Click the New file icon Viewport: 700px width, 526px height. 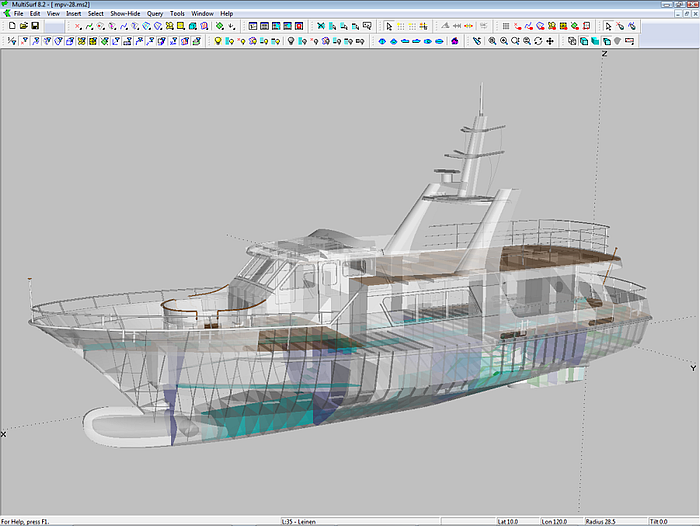(x=11, y=26)
